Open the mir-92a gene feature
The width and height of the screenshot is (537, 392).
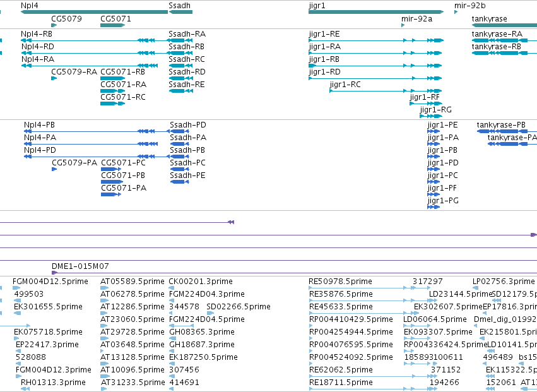coord(403,25)
